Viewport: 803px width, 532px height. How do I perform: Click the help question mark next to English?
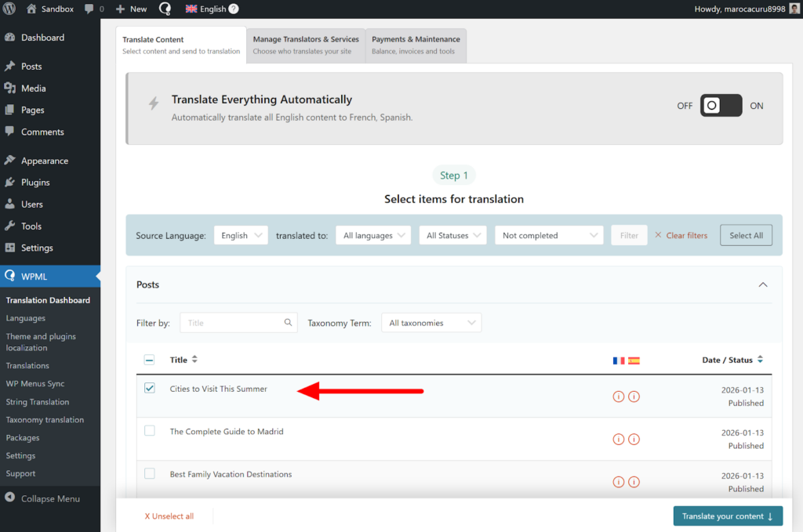pyautogui.click(x=234, y=9)
